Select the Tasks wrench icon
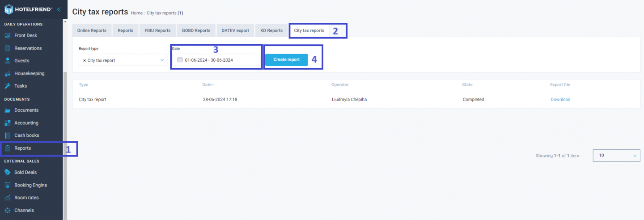Image resolution: width=644 pixels, height=220 pixels. 7,86
